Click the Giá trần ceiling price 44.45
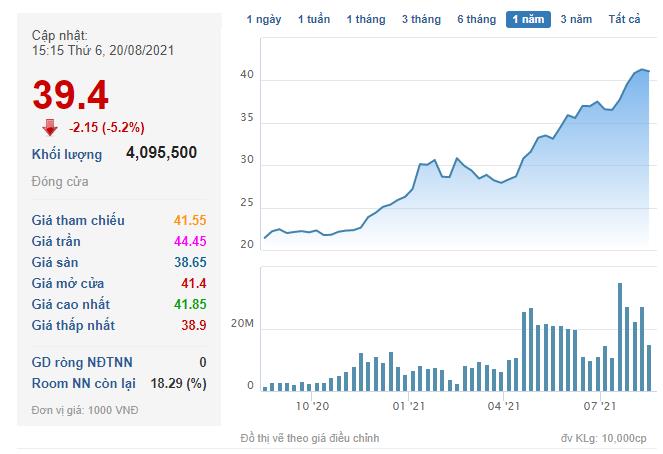The width and height of the screenshot is (663, 454). coord(188,241)
